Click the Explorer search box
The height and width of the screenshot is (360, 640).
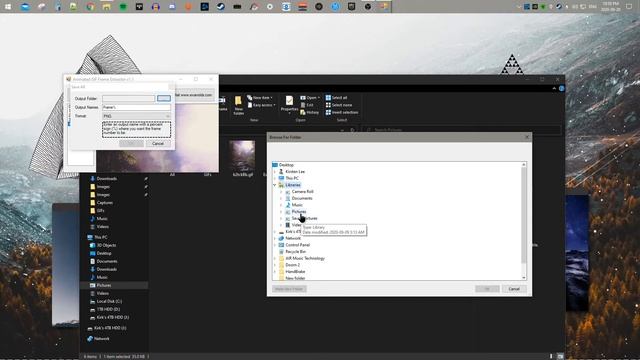point(461,130)
